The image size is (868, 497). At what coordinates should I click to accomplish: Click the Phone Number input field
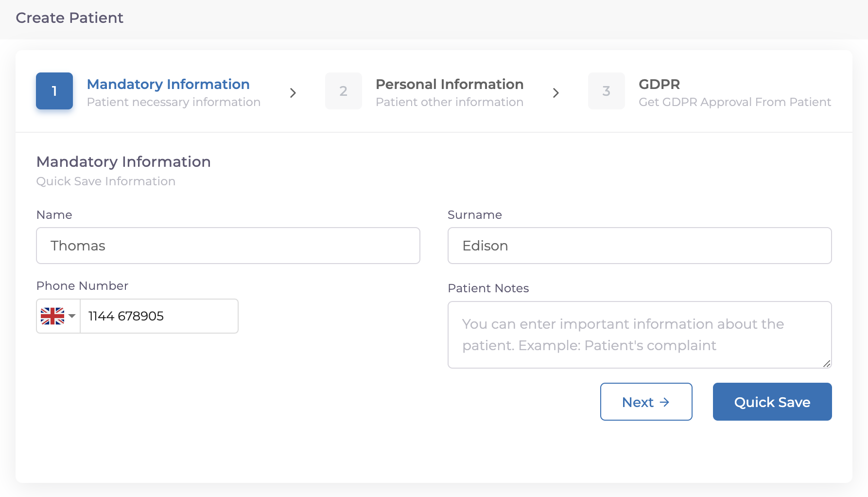click(159, 316)
